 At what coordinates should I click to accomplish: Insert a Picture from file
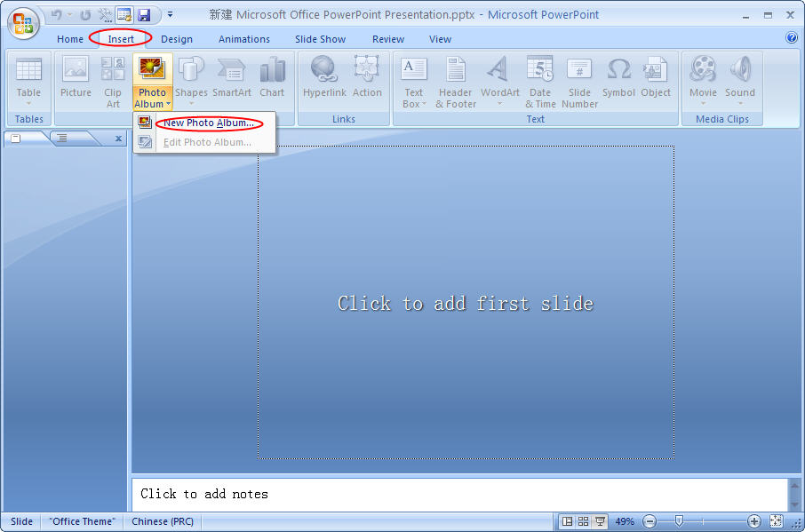[x=76, y=76]
